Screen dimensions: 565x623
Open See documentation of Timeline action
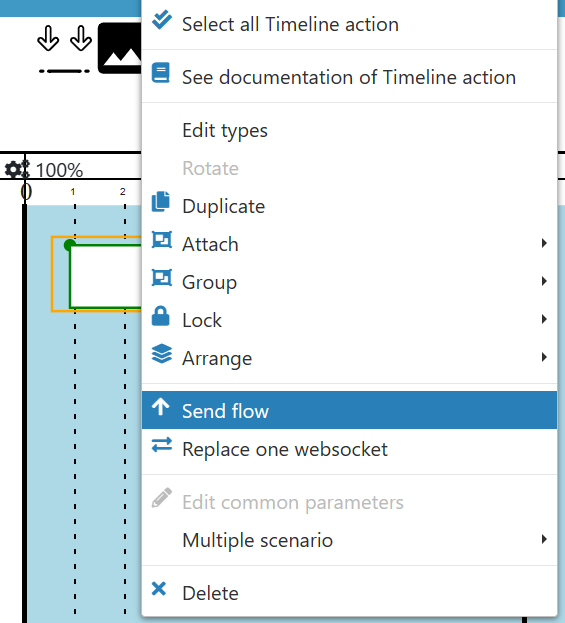[x=349, y=77]
